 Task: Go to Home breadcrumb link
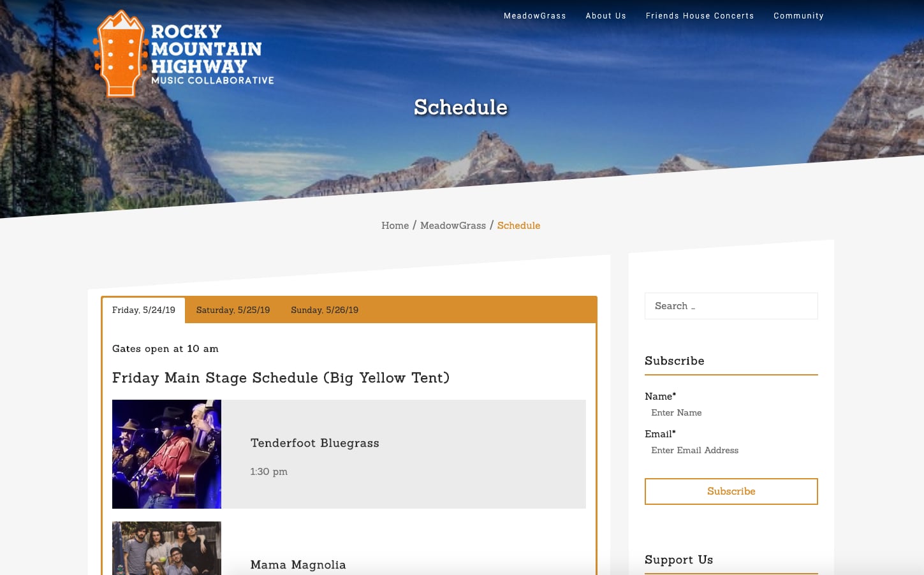(395, 226)
